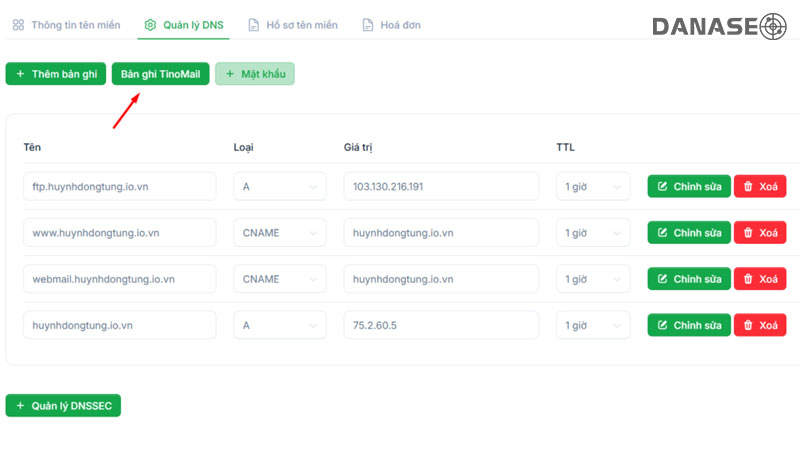Click the gear icon on Quản lý DNS tab
800x450 pixels.
point(150,25)
